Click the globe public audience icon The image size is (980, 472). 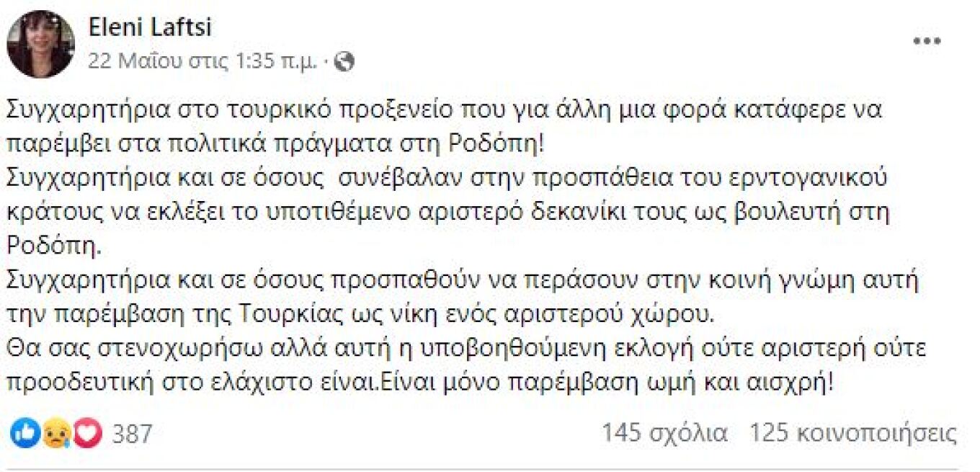[345, 63]
